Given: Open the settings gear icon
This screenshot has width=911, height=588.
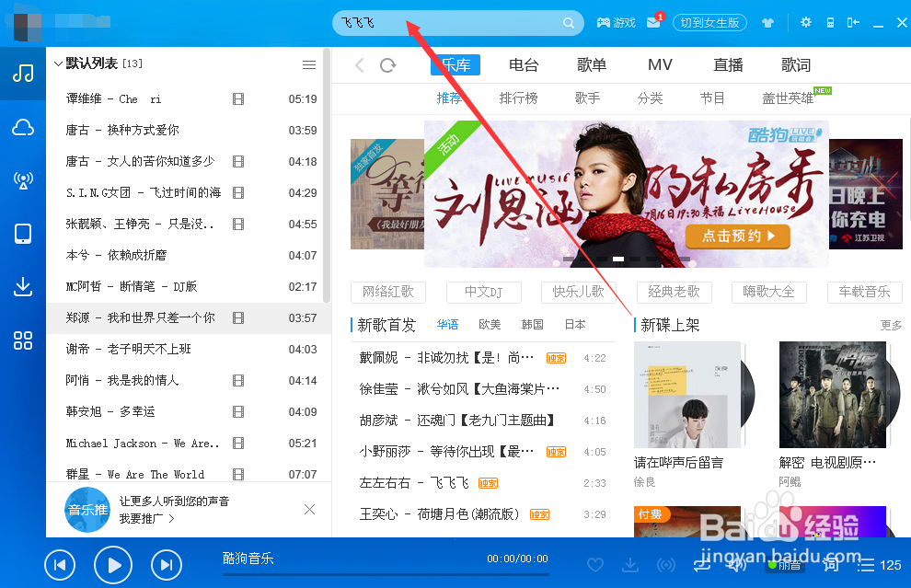Looking at the screenshot, I should tap(805, 22).
